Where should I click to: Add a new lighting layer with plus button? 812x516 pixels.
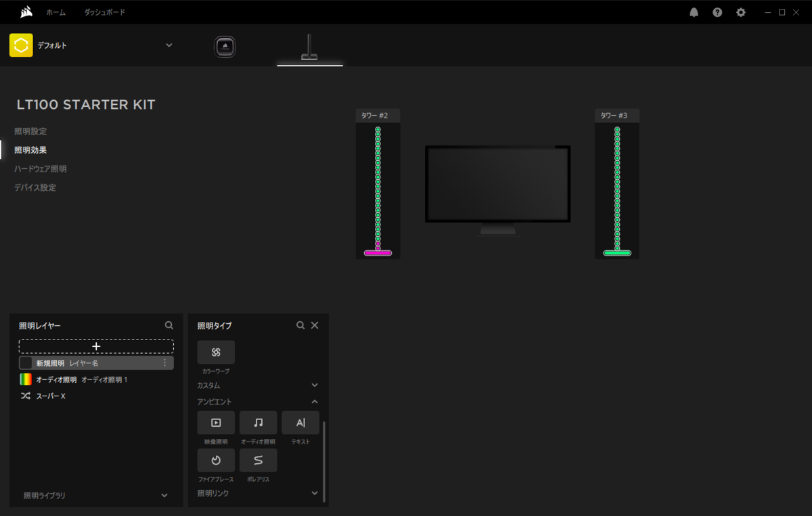[96, 346]
